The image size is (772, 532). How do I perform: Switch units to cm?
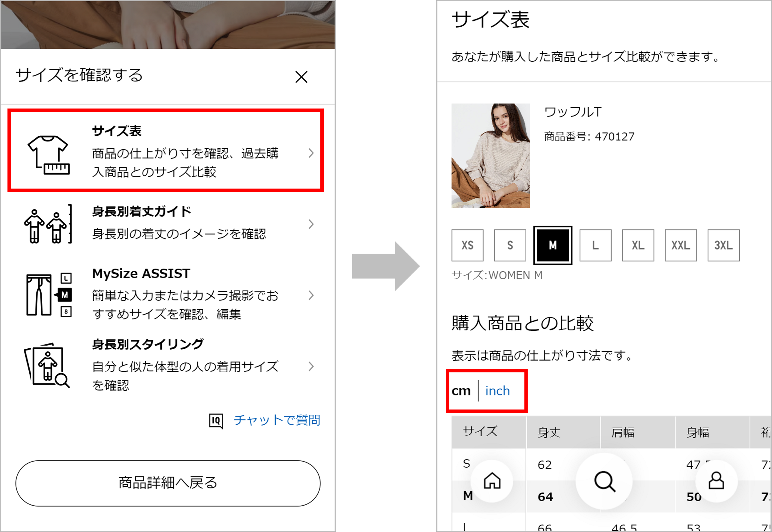[x=461, y=391]
